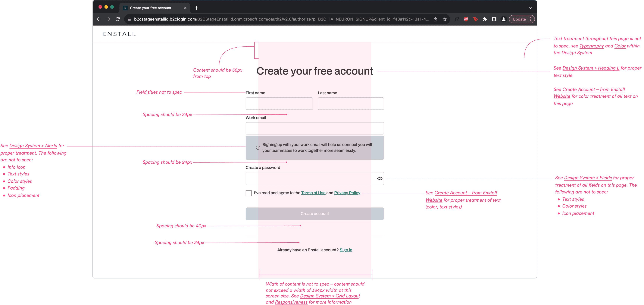Click the share page icon
The width and height of the screenshot is (644, 305).
click(x=435, y=19)
